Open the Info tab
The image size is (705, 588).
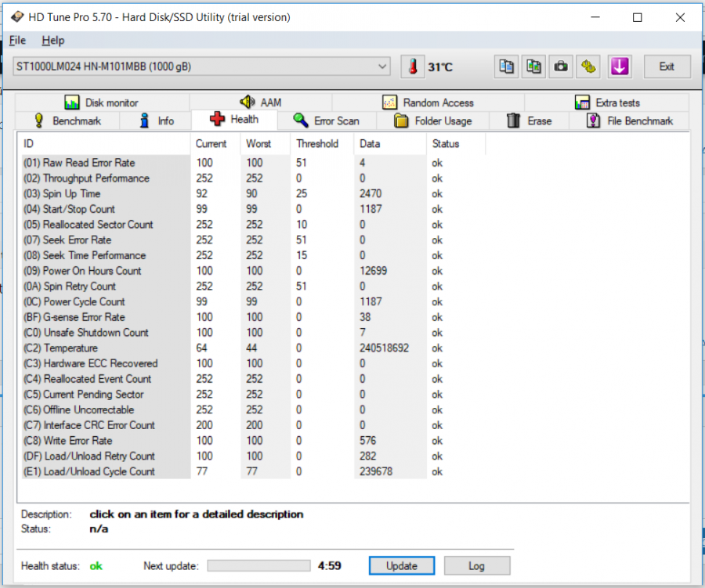pos(156,121)
